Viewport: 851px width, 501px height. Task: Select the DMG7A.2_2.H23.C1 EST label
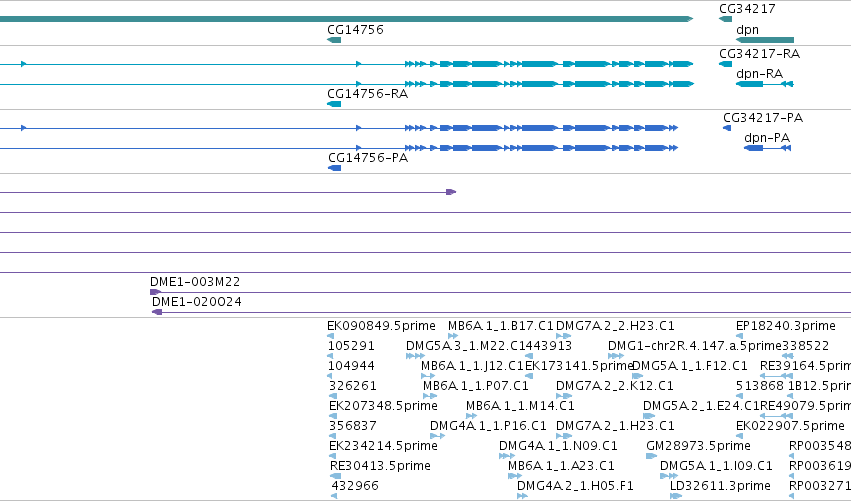point(615,326)
